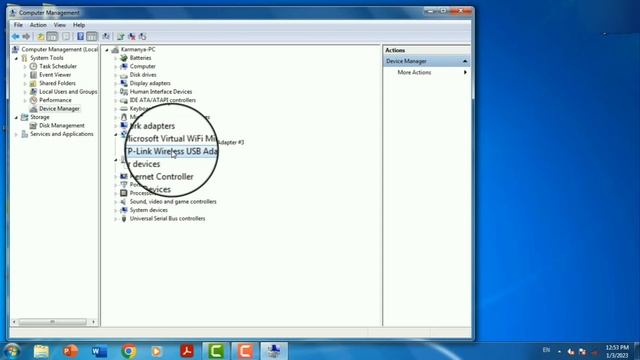Collapse the System Tools node

[x=16, y=58]
